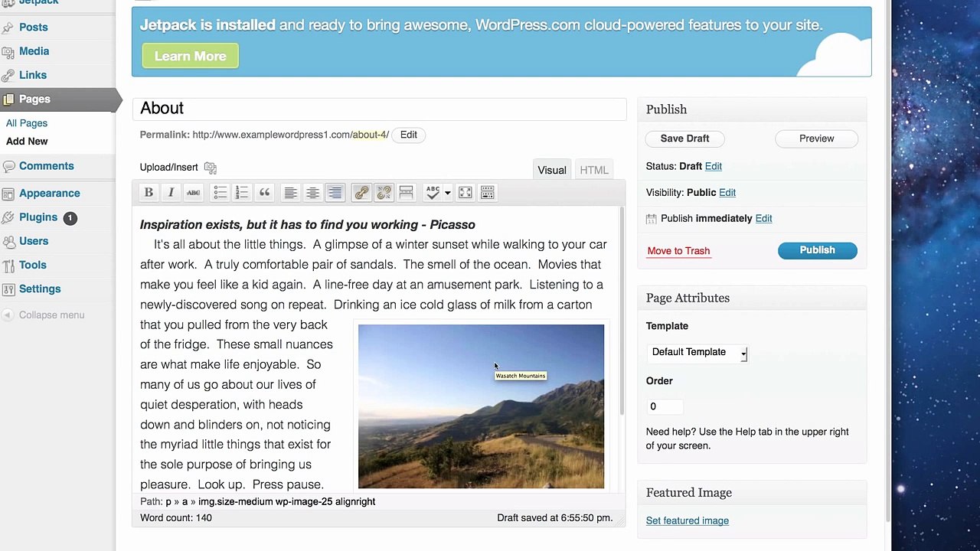Click Collapse menu in sidebar
Screen dimensions: 980x551
pyautogui.click(x=51, y=315)
